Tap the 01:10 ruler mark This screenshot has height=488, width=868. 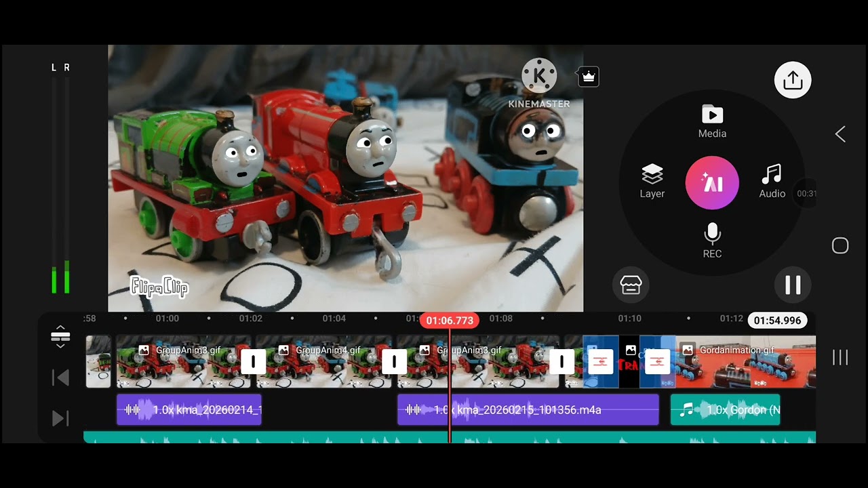(629, 319)
